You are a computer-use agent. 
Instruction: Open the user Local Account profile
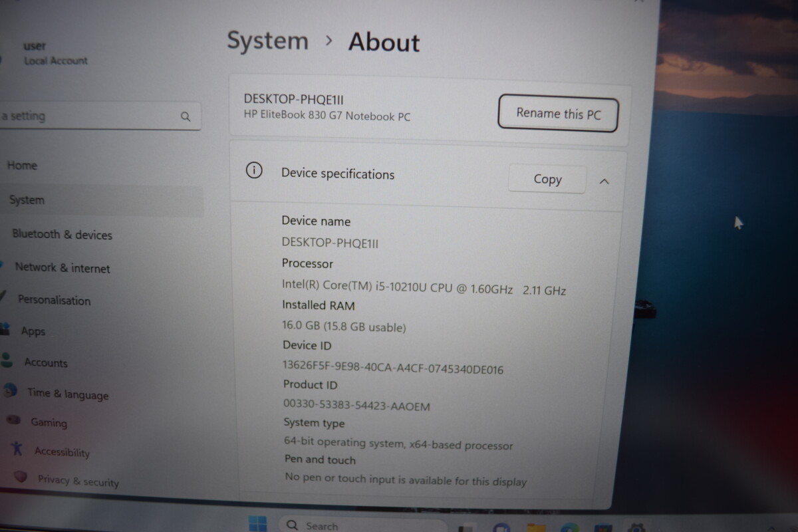coord(55,53)
